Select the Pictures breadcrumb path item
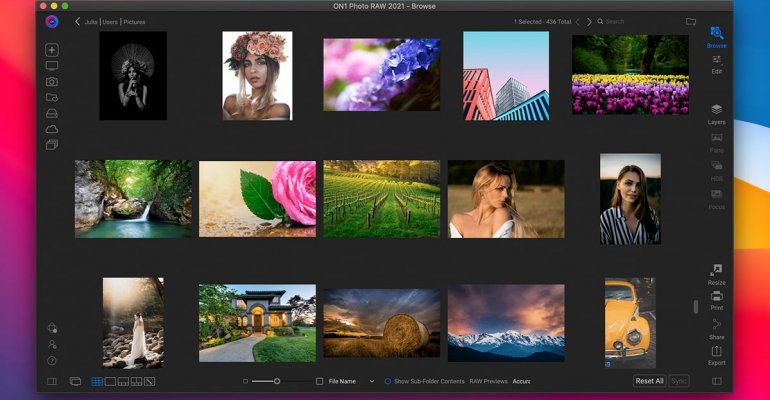770x400 pixels. click(x=136, y=21)
